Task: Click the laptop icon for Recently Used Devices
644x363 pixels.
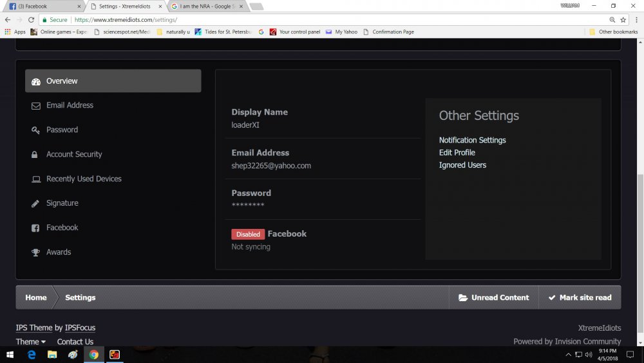Action: pos(36,179)
